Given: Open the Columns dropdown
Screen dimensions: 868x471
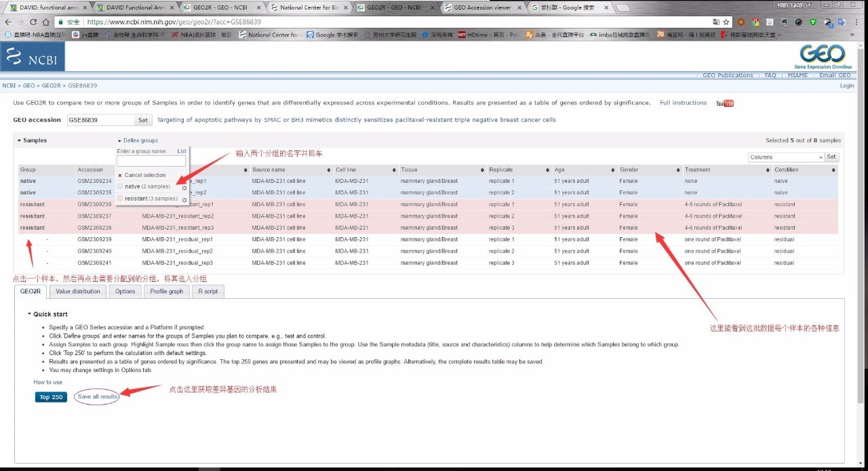Looking at the screenshot, I should click(786, 157).
